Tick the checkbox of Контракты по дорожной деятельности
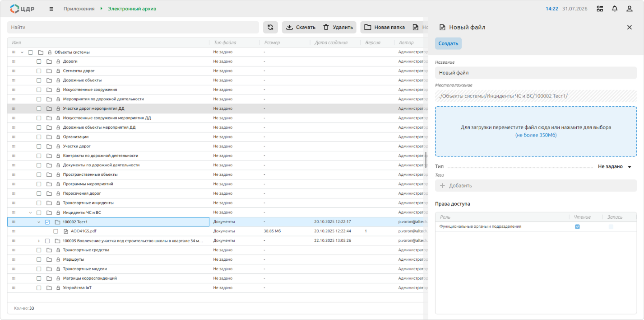This screenshot has width=644, height=320. 39,156
